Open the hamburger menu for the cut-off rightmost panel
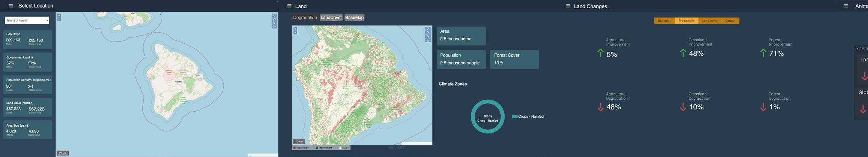The image size is (868, 157). [x=846, y=6]
